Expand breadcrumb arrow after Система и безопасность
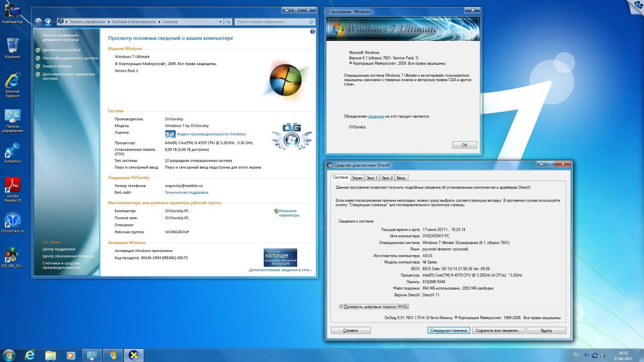644x362 pixels. pyautogui.click(x=159, y=22)
